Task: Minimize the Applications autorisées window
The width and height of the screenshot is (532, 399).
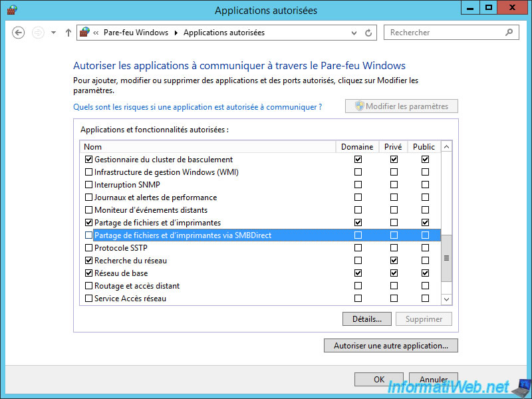Action: pos(470,8)
